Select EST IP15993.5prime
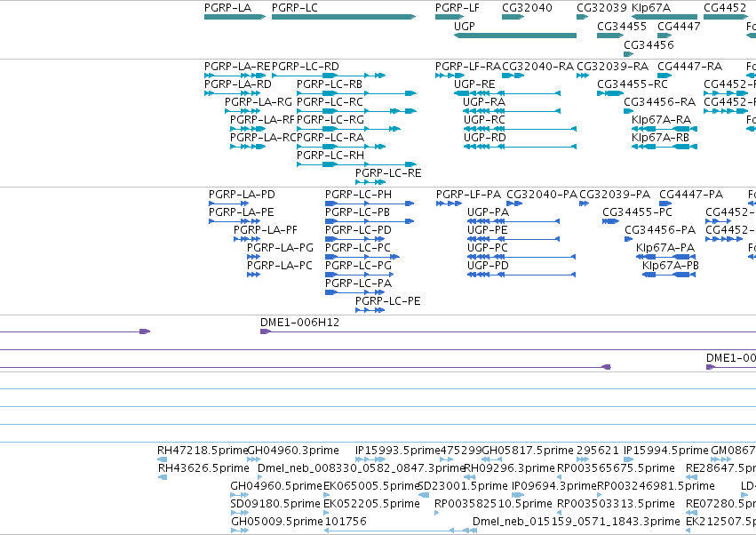Image resolution: width=756 pixels, height=535 pixels. (x=370, y=459)
